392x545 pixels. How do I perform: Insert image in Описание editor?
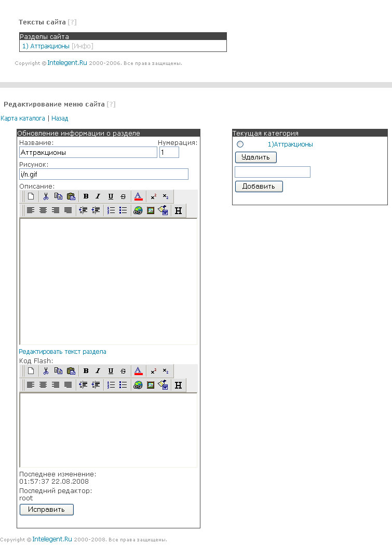pos(151,210)
